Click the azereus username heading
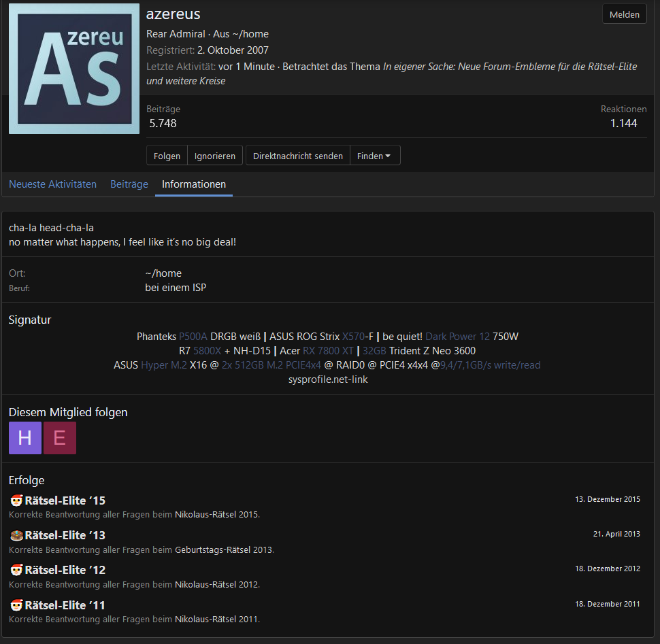The width and height of the screenshot is (660, 644). pos(173,14)
